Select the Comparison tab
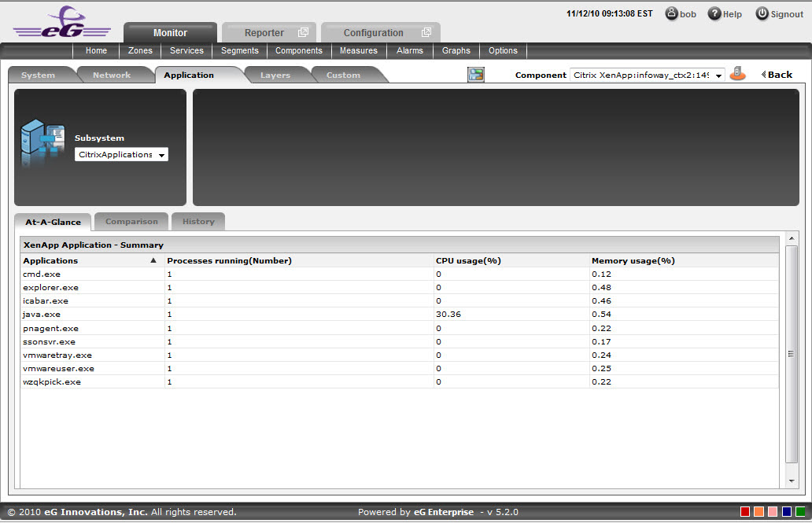 coord(131,222)
